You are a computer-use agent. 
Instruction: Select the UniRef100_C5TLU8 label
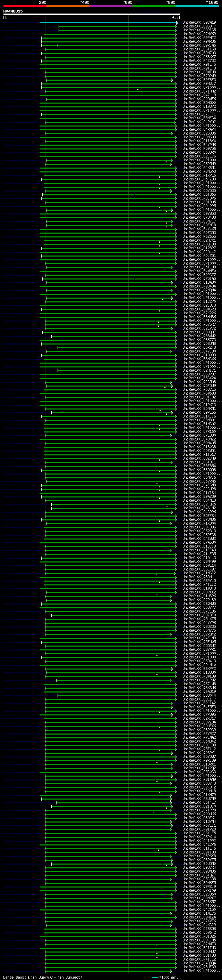(x=199, y=267)
